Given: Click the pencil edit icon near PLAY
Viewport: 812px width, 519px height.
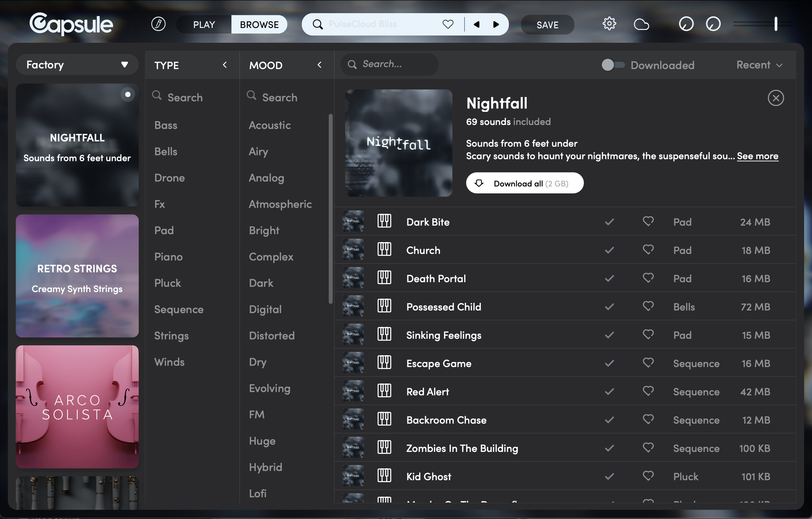Looking at the screenshot, I should pos(158,24).
